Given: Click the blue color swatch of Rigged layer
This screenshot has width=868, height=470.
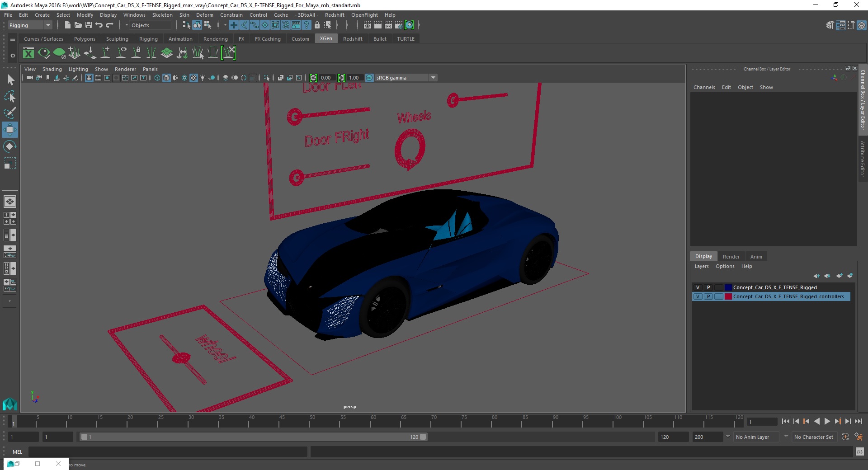Looking at the screenshot, I should pyautogui.click(x=728, y=287).
